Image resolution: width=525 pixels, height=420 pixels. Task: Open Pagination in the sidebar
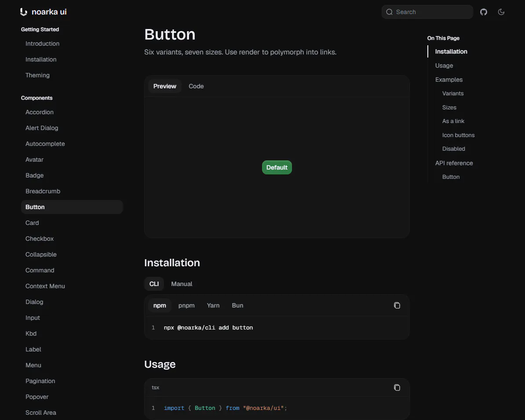tap(40, 381)
